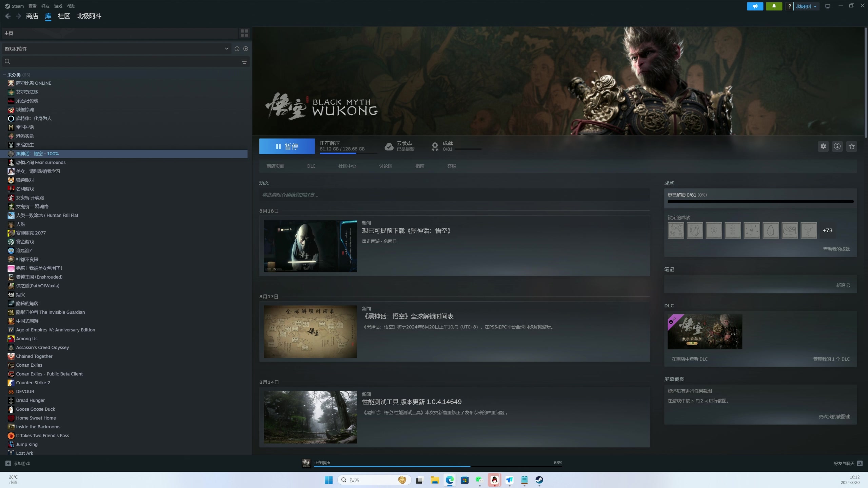
Task: Click 更改我的截图键 link
Action: 834,416
